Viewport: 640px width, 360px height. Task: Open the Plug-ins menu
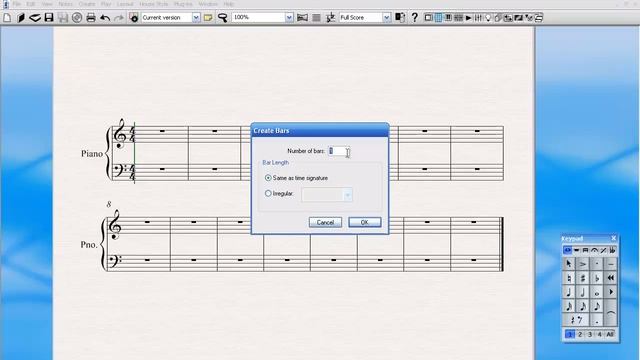(183, 4)
